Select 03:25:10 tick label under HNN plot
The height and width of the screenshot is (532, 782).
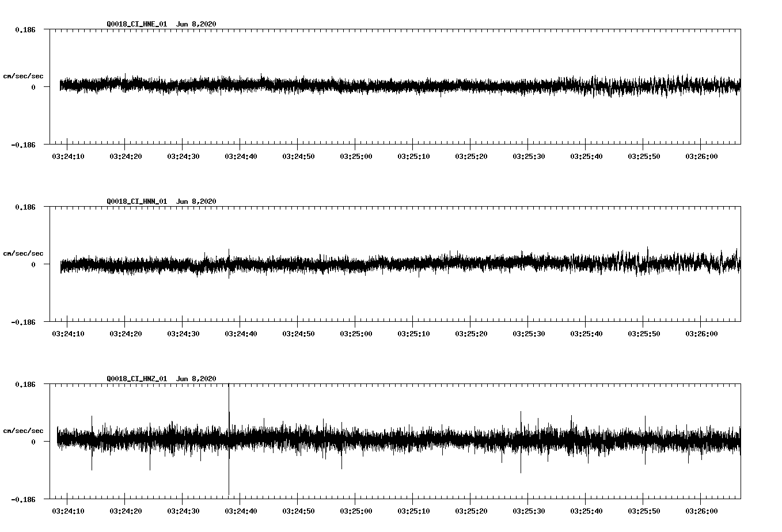click(x=413, y=333)
